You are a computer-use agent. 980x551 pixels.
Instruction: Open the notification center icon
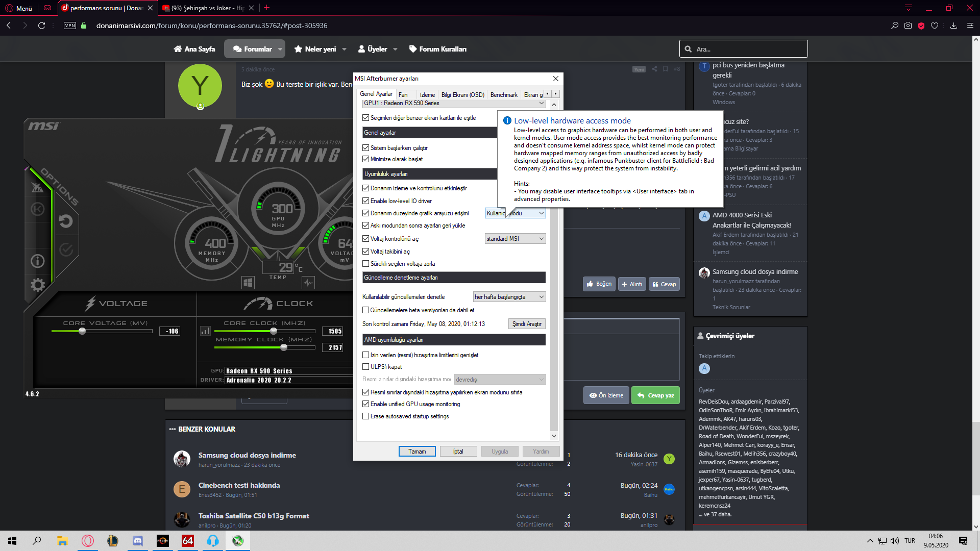click(x=963, y=541)
